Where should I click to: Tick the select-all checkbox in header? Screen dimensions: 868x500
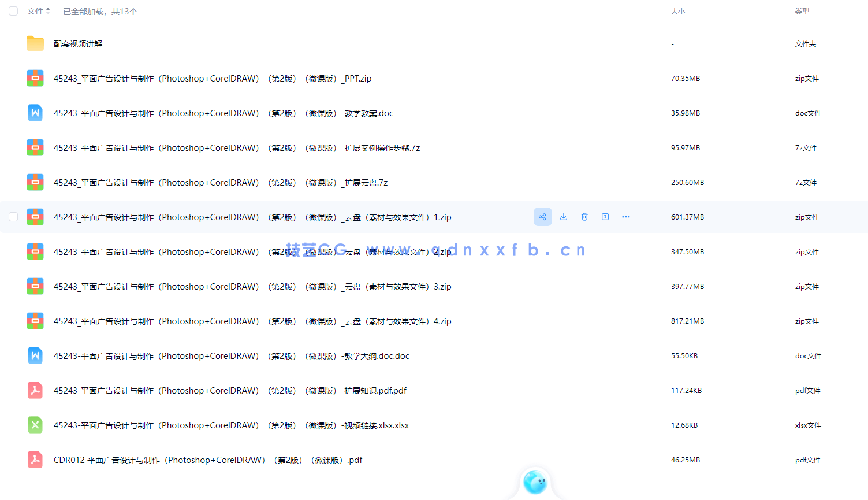tap(13, 11)
